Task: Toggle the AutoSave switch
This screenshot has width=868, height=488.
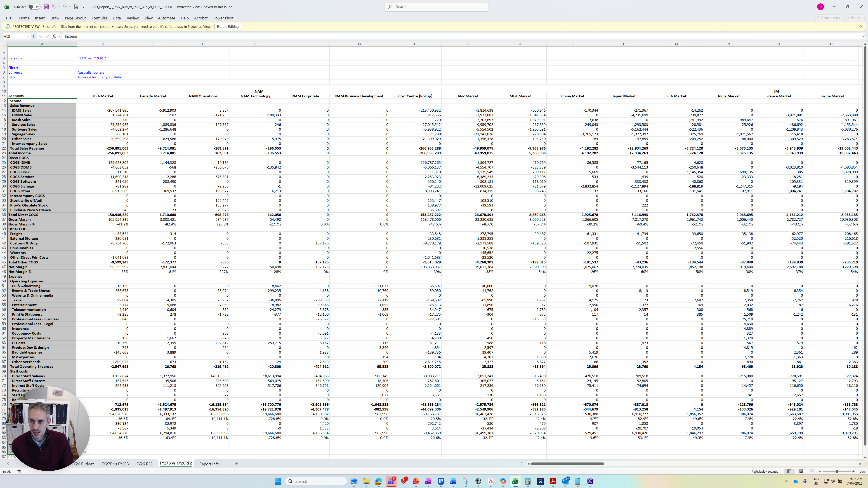Action: click(x=34, y=7)
